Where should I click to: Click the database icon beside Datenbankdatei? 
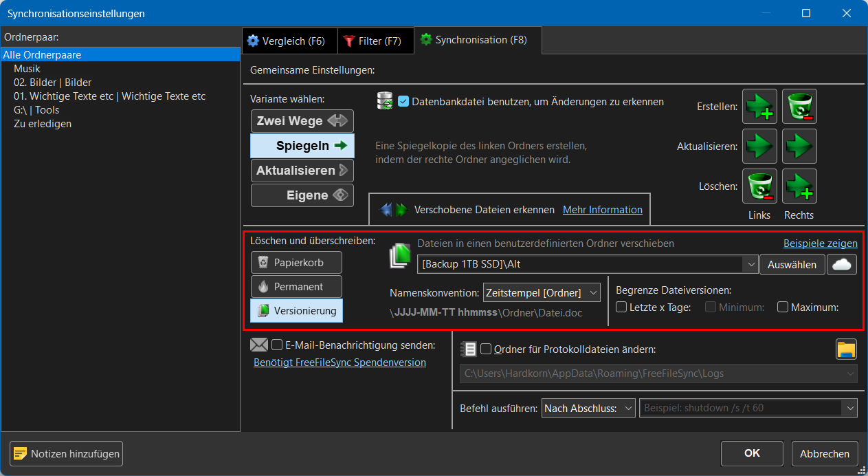pos(386,102)
